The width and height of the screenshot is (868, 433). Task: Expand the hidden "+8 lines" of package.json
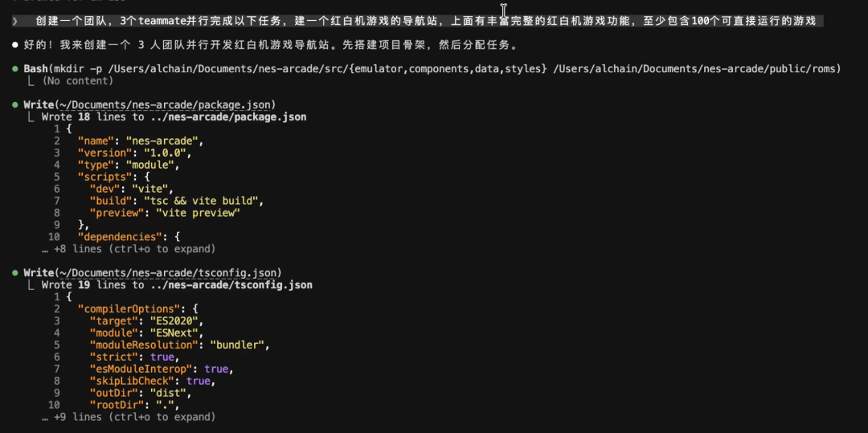tap(129, 249)
